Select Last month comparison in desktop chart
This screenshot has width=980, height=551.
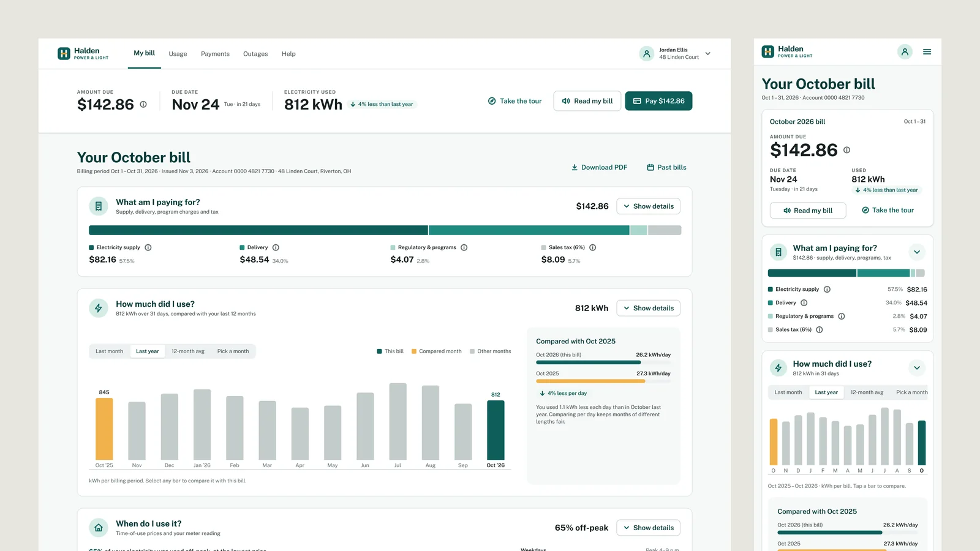109,351
